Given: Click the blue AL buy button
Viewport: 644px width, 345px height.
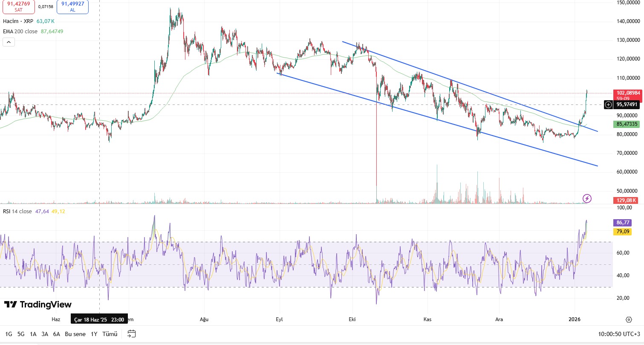Looking at the screenshot, I should pyautogui.click(x=72, y=6).
